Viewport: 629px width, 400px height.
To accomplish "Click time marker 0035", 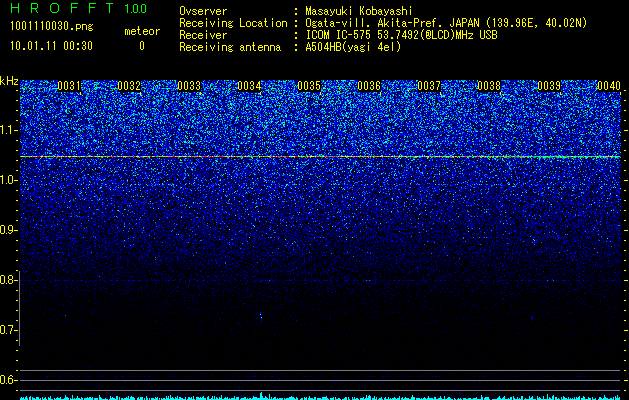I will pyautogui.click(x=309, y=86).
